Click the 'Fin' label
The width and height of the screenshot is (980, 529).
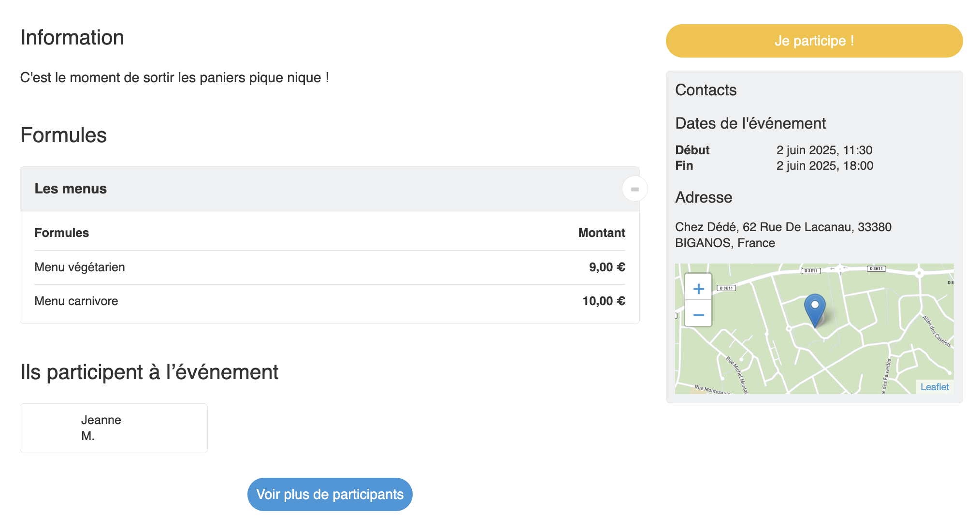[684, 166]
